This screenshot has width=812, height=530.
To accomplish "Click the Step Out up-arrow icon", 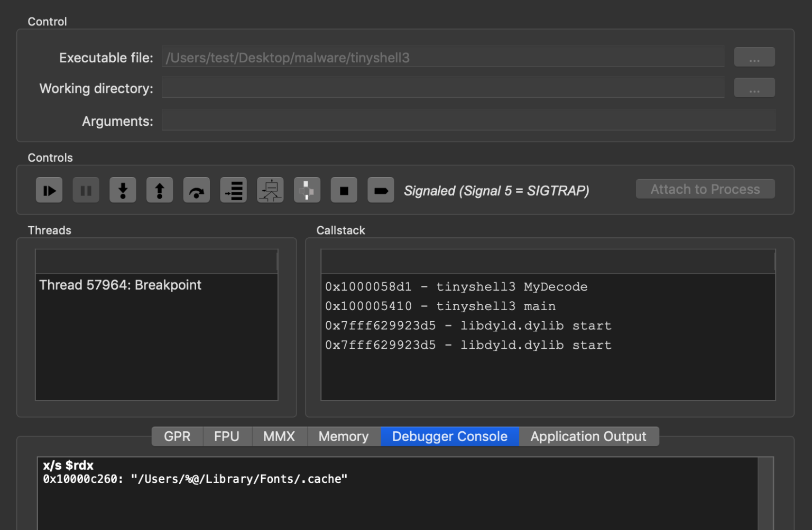I will pos(160,190).
